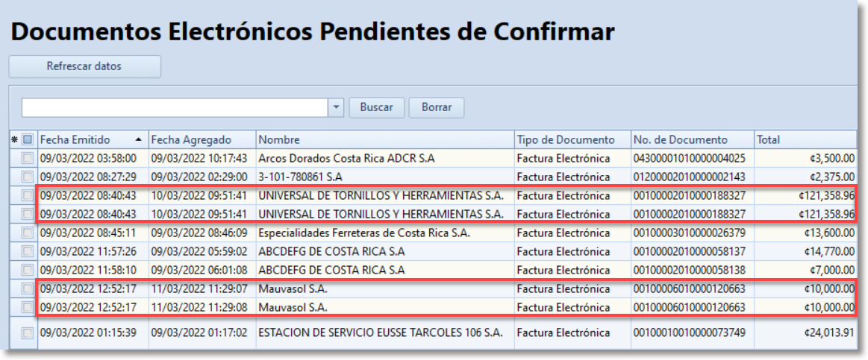The width and height of the screenshot is (868, 360).
Task: Click the total ¢3,500.00
Action: pos(831,159)
